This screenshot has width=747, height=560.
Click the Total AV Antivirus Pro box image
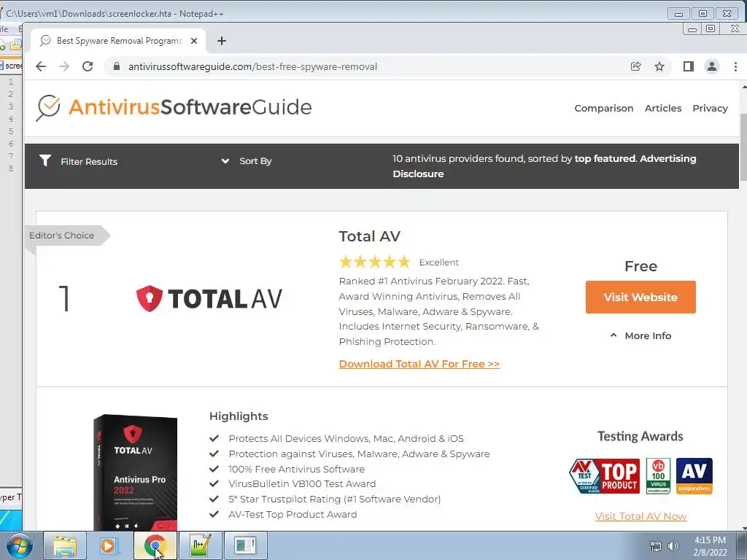tap(135, 472)
